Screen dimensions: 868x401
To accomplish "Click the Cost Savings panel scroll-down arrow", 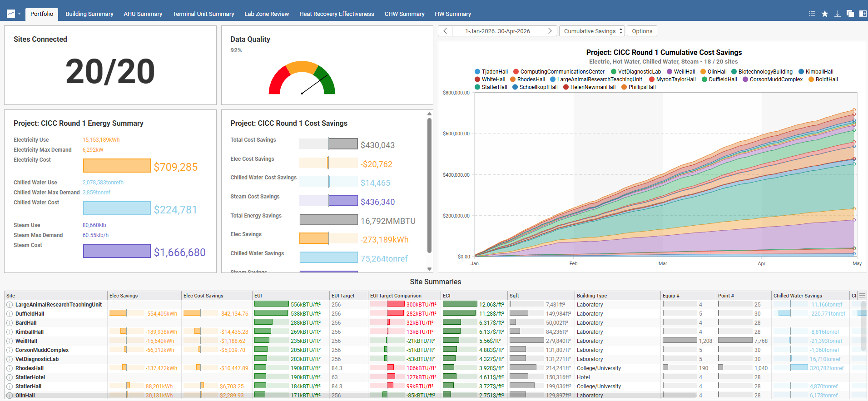I will [x=429, y=269].
